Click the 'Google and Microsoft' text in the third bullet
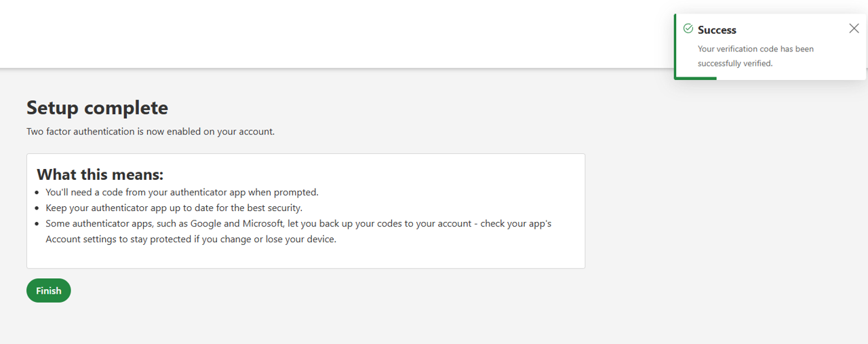The width and height of the screenshot is (868, 344). click(x=237, y=223)
